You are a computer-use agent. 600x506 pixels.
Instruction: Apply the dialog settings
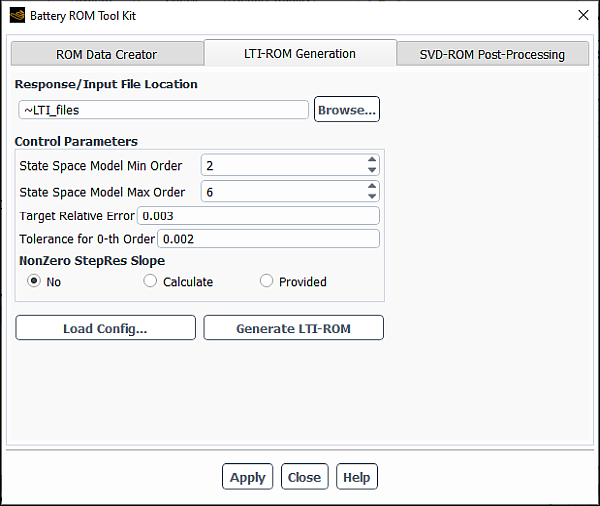(x=248, y=477)
